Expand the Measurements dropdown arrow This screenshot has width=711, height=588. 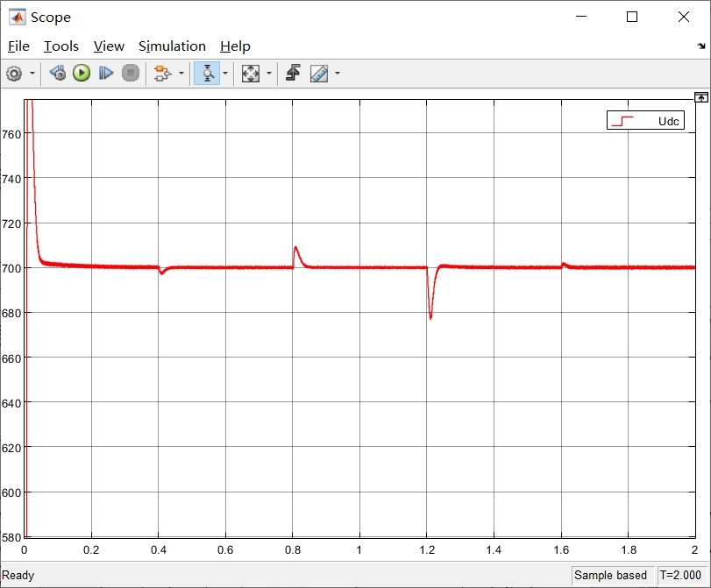point(338,73)
